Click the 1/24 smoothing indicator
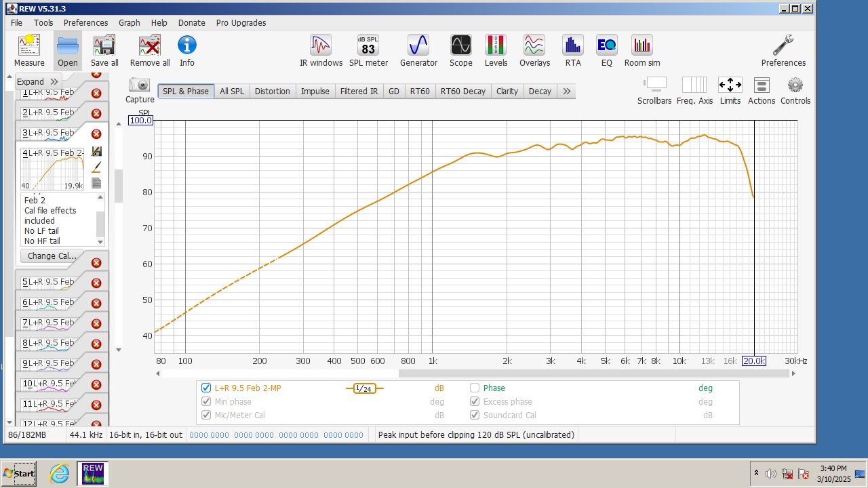The image size is (868, 488). pos(364,388)
